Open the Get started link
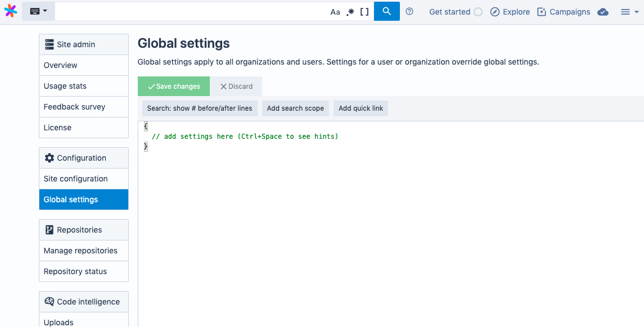The image size is (644, 327). [450, 12]
